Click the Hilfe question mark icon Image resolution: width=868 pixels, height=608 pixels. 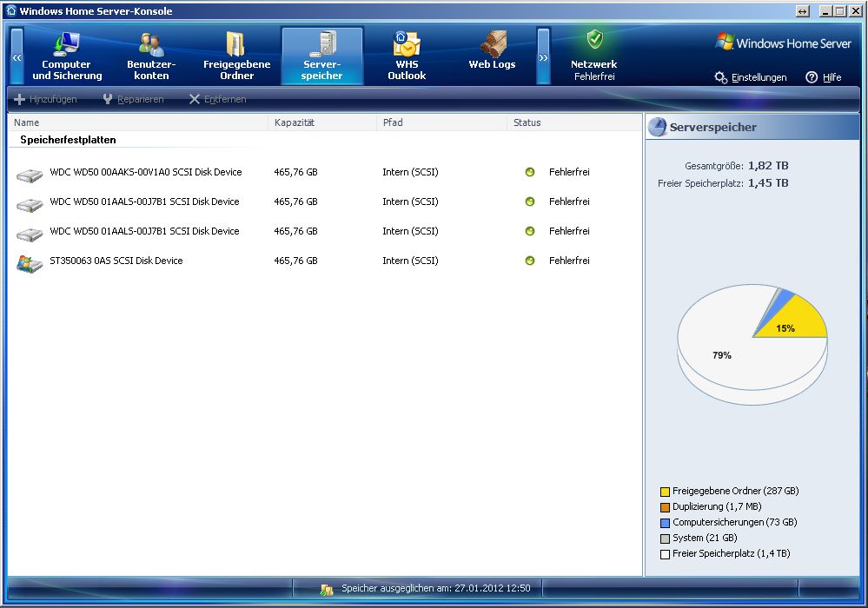click(812, 77)
